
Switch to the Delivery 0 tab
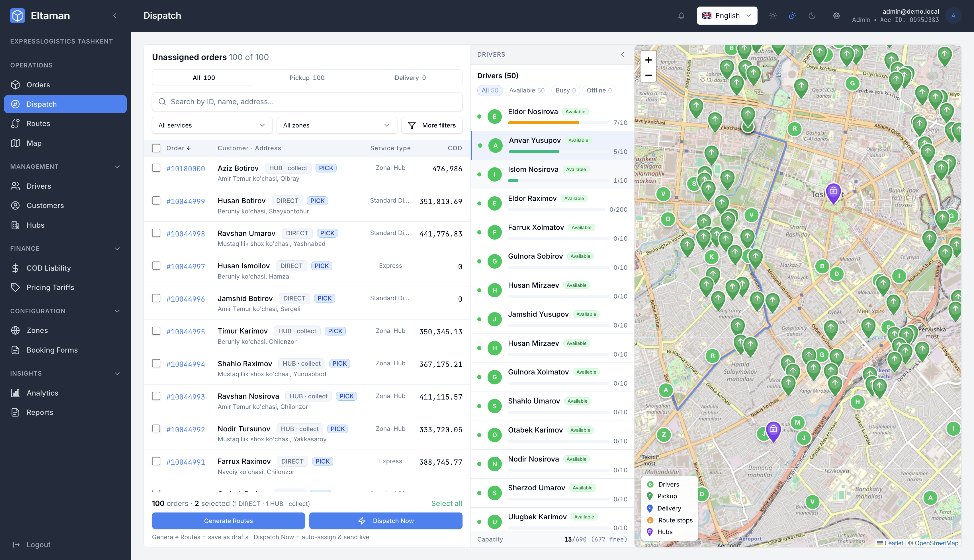[410, 78]
